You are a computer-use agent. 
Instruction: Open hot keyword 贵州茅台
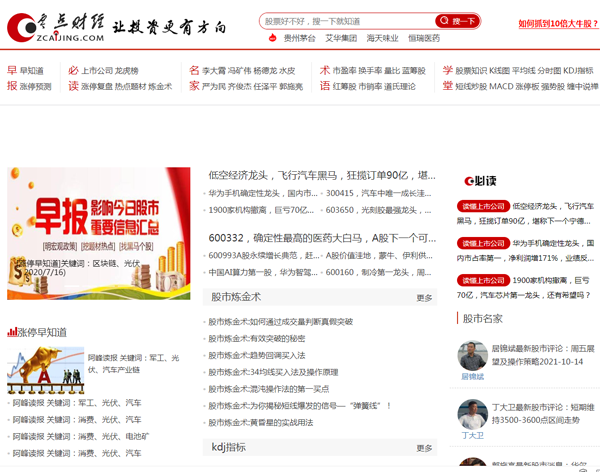pos(300,38)
